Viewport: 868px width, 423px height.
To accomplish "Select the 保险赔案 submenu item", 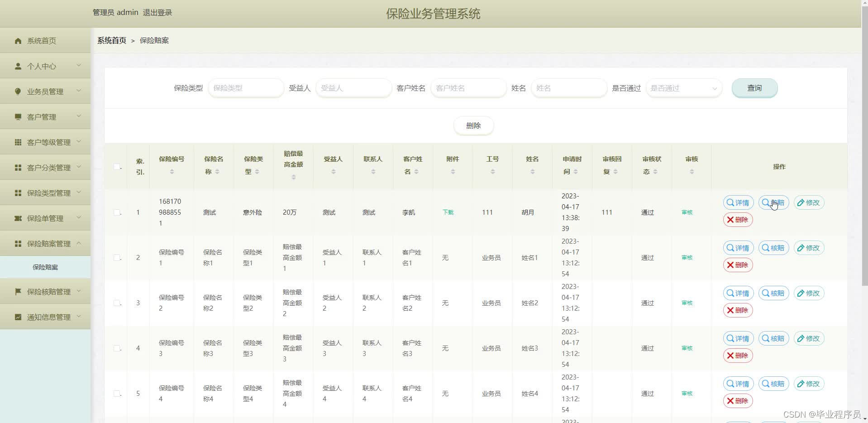I will pos(45,267).
